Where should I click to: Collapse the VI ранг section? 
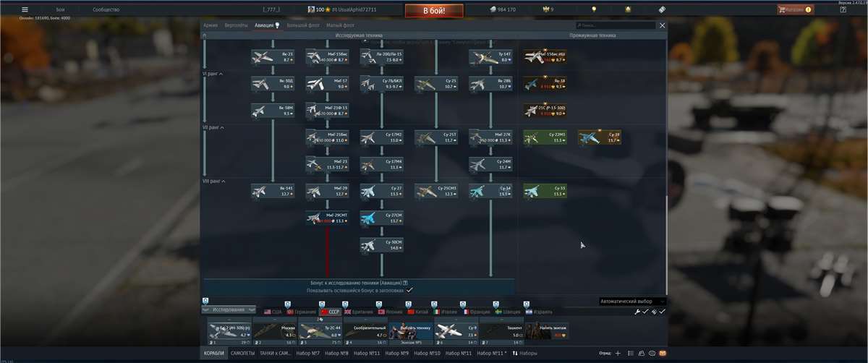click(x=213, y=74)
